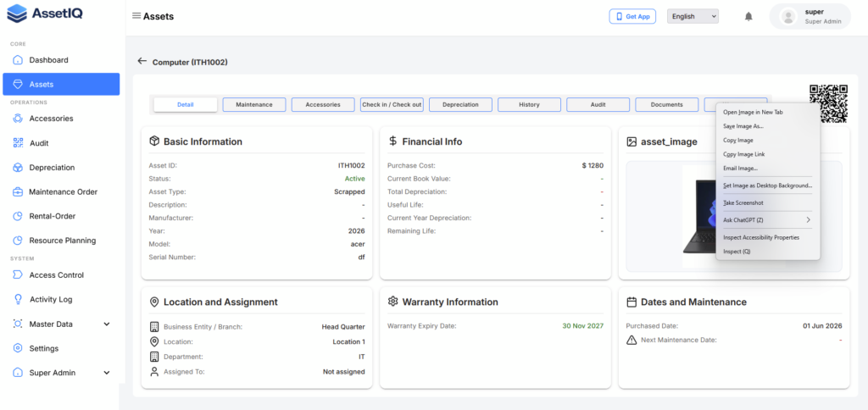Open the Assets sidebar item
The height and width of the screenshot is (410, 868).
[x=61, y=84]
